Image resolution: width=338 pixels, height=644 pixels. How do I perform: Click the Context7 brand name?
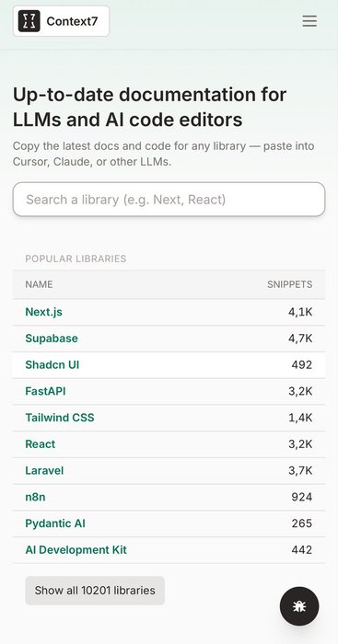72,21
